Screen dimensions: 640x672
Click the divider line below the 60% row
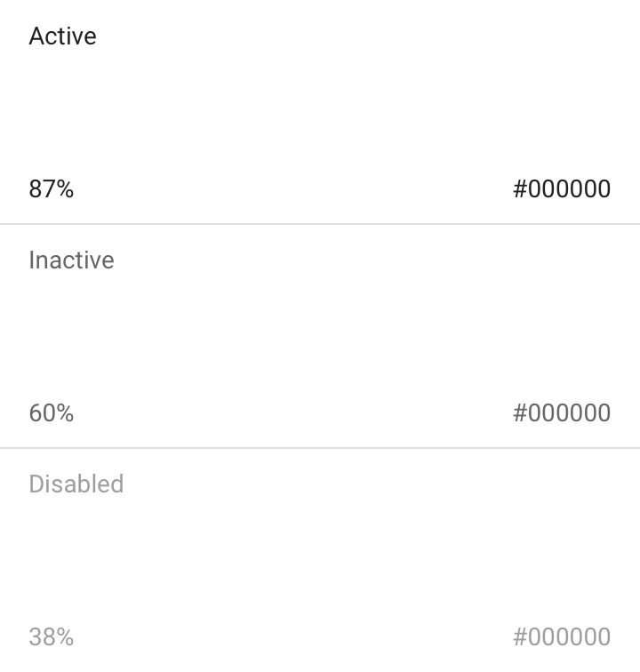320,448
